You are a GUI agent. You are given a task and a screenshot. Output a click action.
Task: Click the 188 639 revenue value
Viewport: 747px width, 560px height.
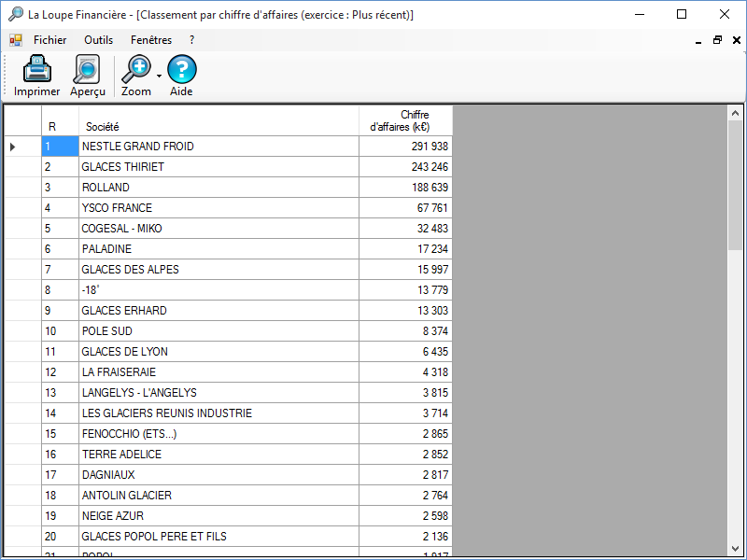(430, 188)
